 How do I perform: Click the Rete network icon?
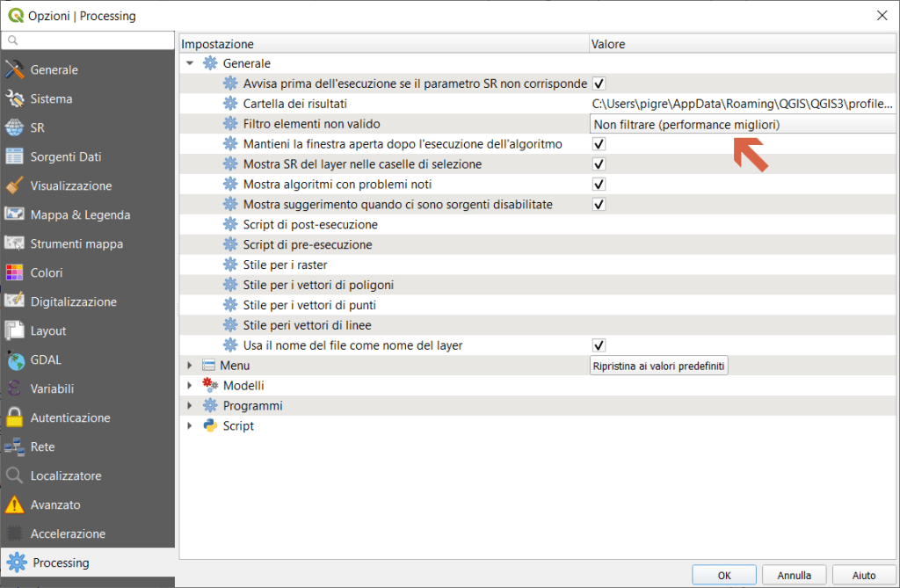(15, 447)
